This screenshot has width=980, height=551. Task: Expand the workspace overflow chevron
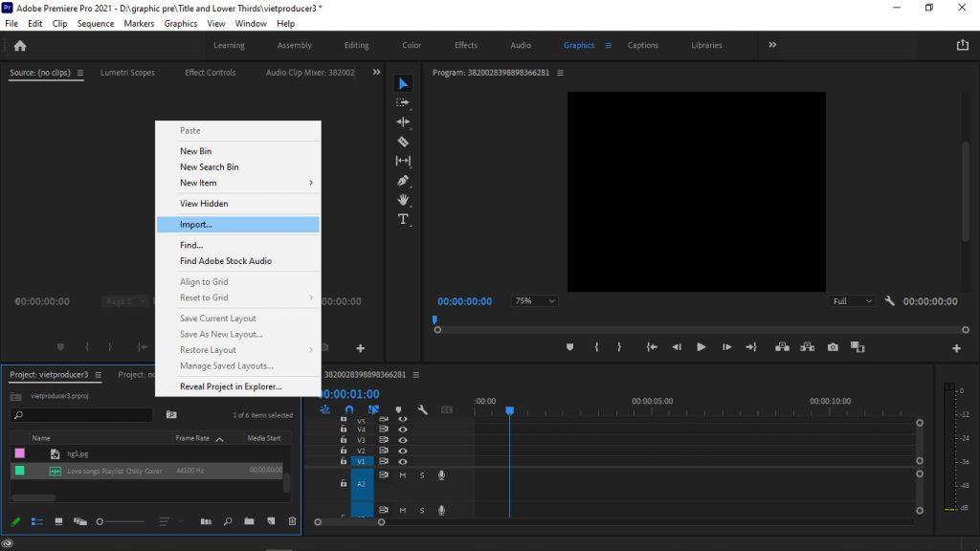[x=772, y=45]
